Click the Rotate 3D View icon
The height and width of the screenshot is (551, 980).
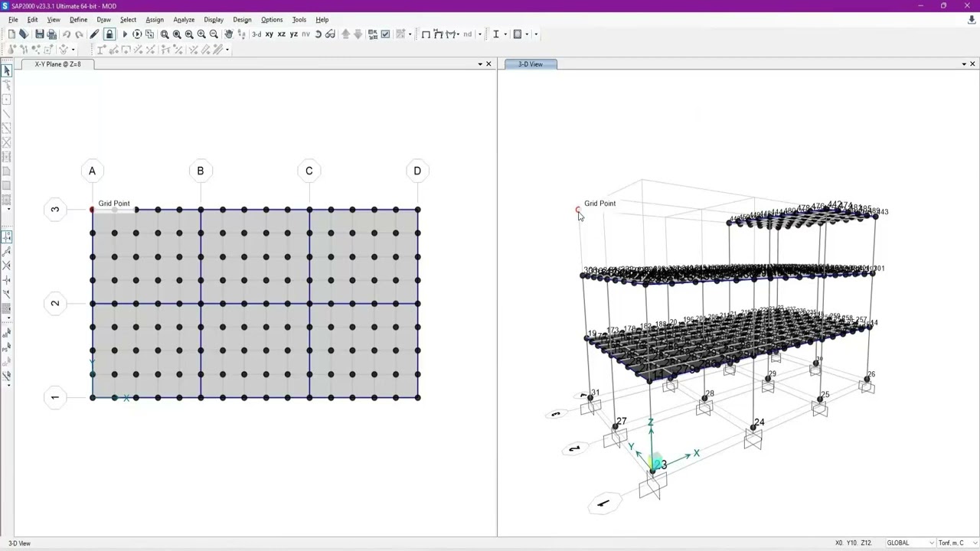coord(318,34)
